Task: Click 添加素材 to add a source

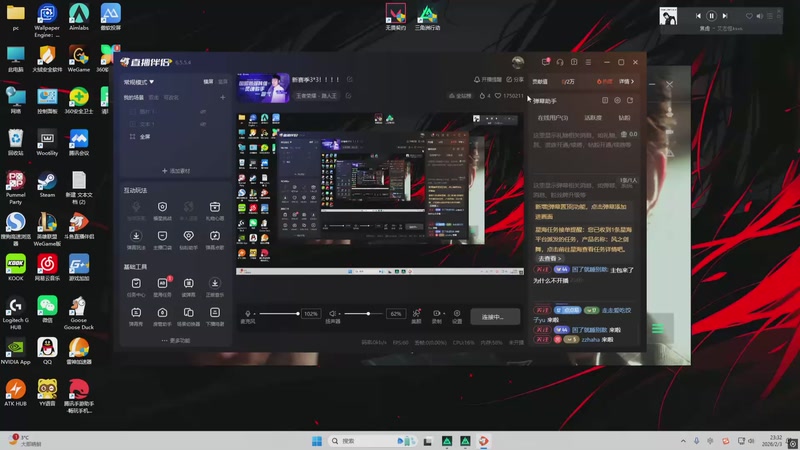Action: [176, 171]
